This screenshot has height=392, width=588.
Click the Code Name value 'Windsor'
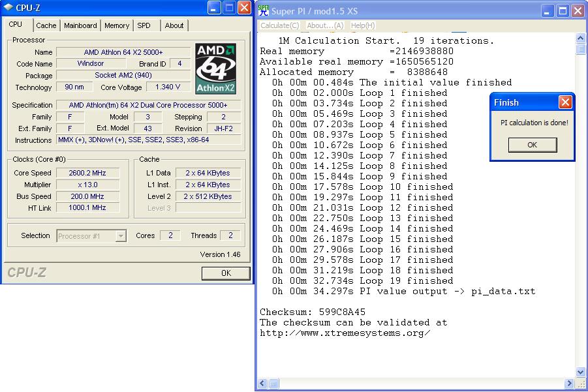(91, 63)
